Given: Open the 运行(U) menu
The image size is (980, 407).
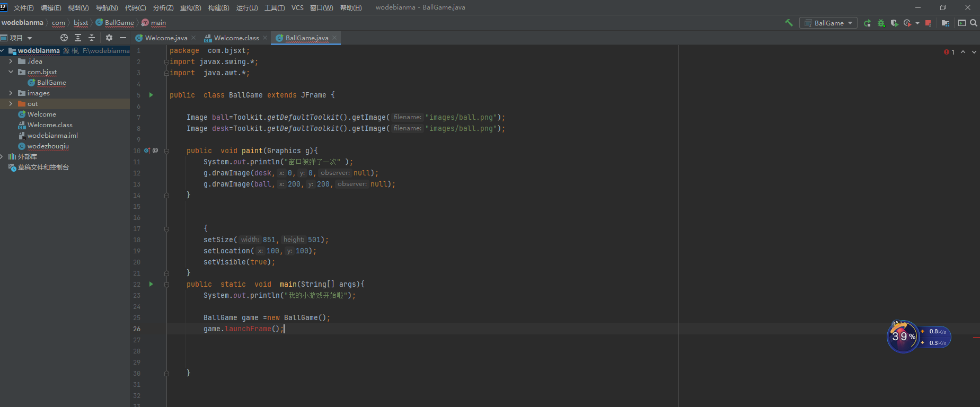Looking at the screenshot, I should point(247,7).
